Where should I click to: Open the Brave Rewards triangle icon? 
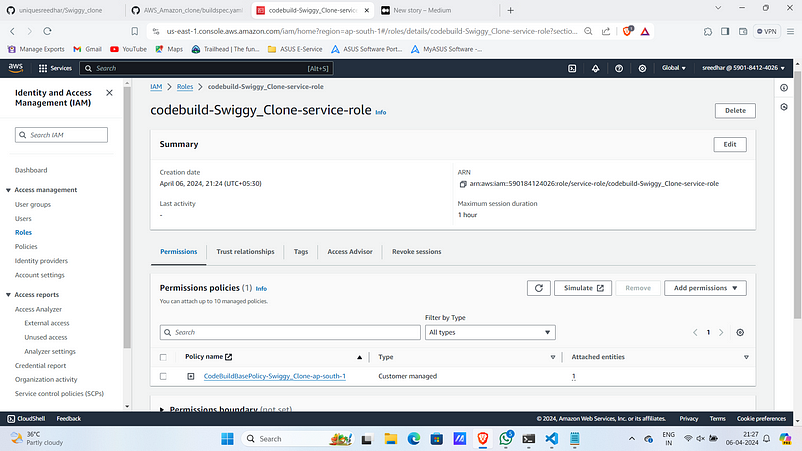pos(645,31)
